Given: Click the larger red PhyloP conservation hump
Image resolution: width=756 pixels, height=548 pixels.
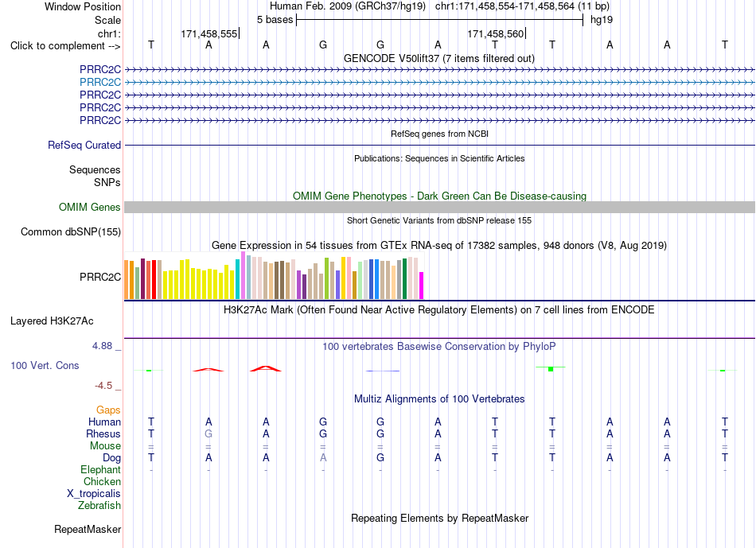Looking at the screenshot, I should (x=266, y=369).
